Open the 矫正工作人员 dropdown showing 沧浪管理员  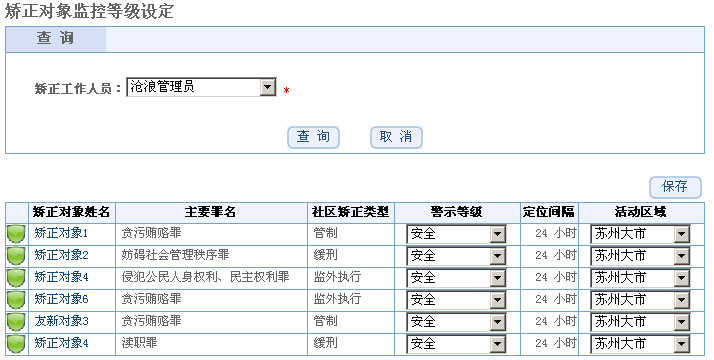(x=201, y=87)
